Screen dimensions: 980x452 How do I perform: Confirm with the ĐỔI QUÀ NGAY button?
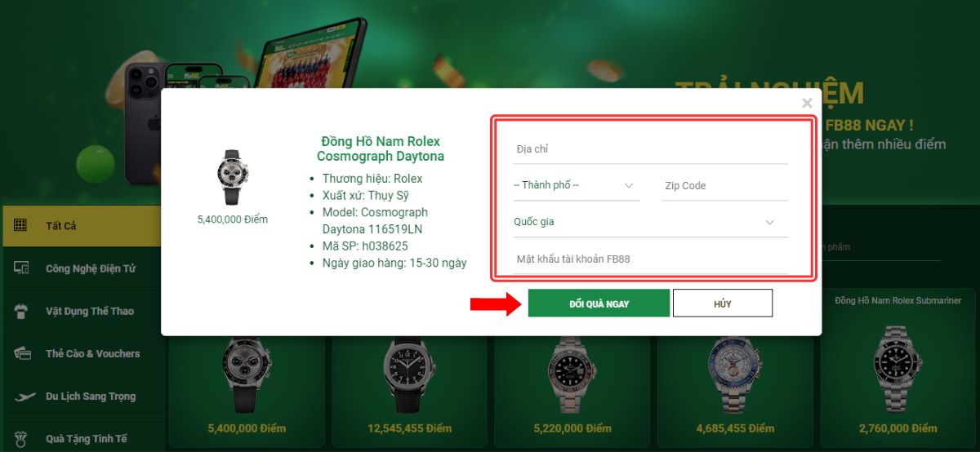coord(599,303)
